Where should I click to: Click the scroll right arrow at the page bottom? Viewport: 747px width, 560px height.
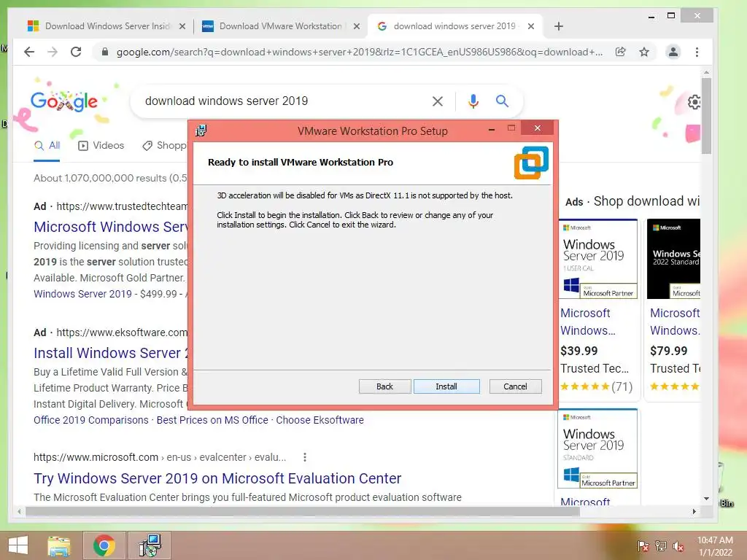point(694,511)
